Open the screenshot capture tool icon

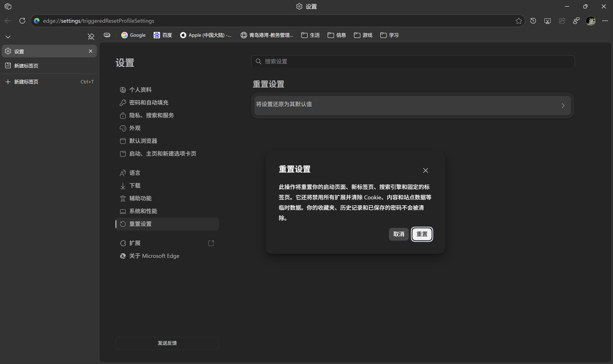point(548,21)
